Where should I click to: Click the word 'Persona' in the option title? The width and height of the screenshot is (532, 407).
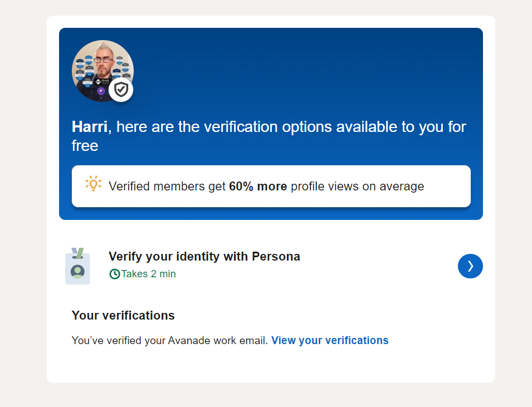tap(276, 257)
